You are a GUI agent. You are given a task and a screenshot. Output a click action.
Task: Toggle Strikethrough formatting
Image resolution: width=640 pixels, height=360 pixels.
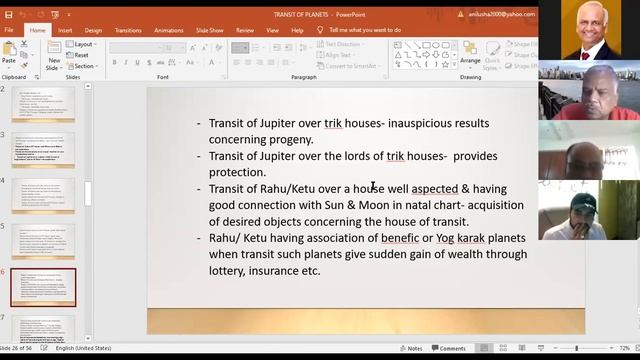click(160, 62)
